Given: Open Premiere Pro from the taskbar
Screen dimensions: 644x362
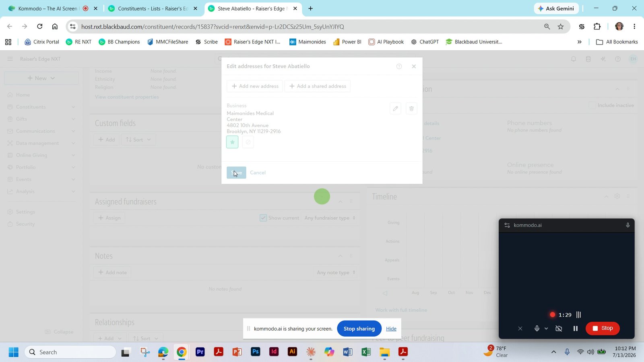Looking at the screenshot, I should click(x=200, y=352).
